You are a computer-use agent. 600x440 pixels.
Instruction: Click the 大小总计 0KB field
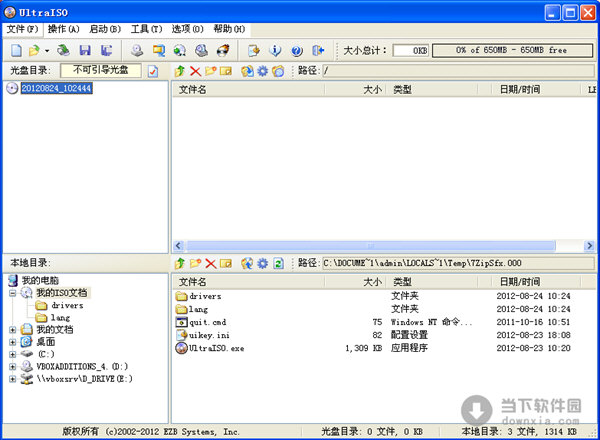coord(411,50)
